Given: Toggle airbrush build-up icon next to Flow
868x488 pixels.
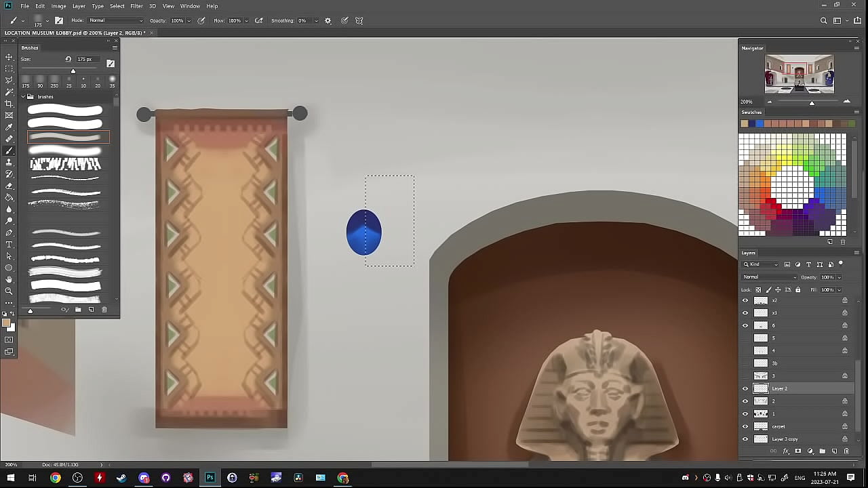Looking at the screenshot, I should pos(258,21).
